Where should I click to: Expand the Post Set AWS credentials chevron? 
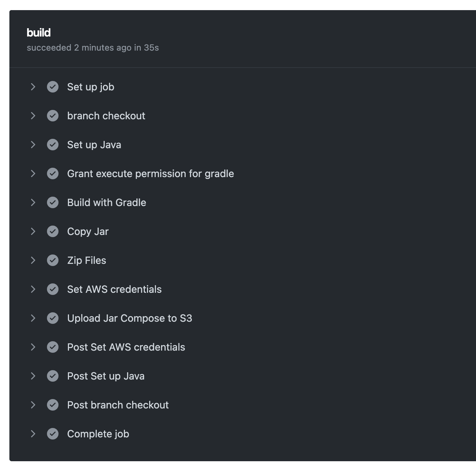pyautogui.click(x=33, y=347)
